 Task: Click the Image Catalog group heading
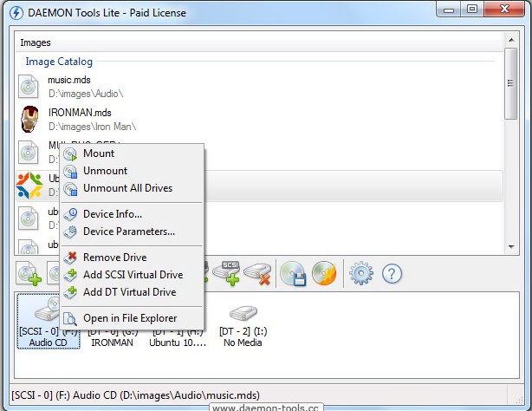point(59,62)
